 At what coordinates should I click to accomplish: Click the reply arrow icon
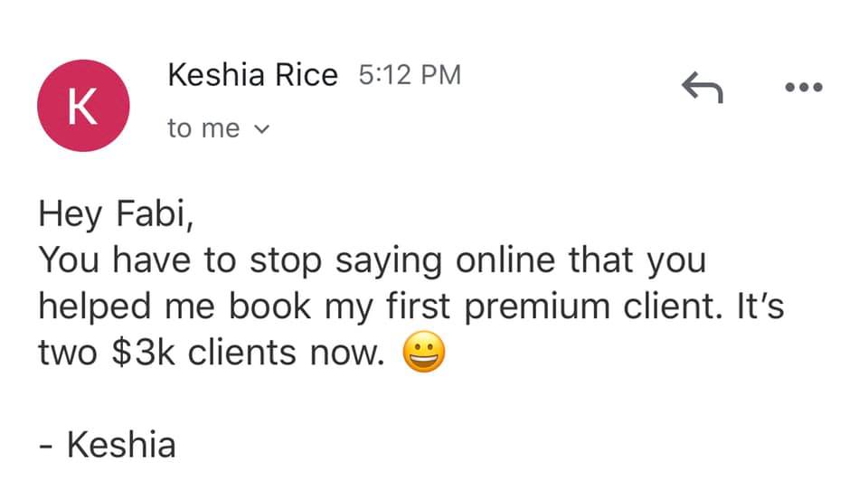coord(703,88)
